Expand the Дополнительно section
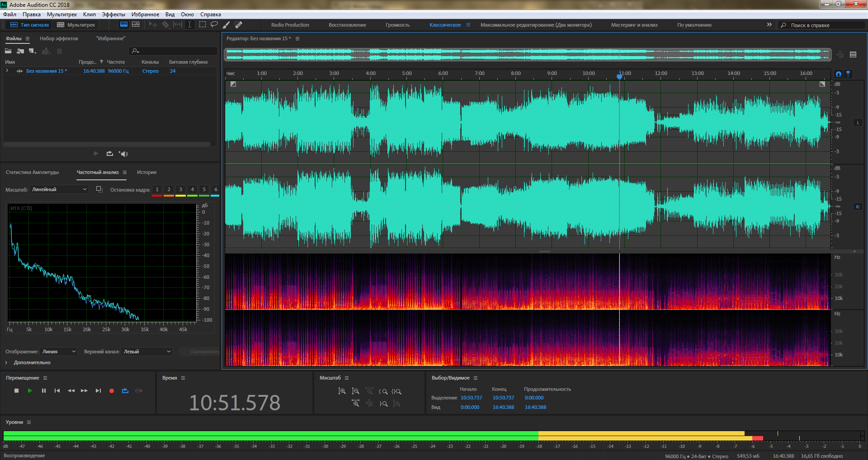Image resolution: width=868 pixels, height=460 pixels. (x=6, y=362)
